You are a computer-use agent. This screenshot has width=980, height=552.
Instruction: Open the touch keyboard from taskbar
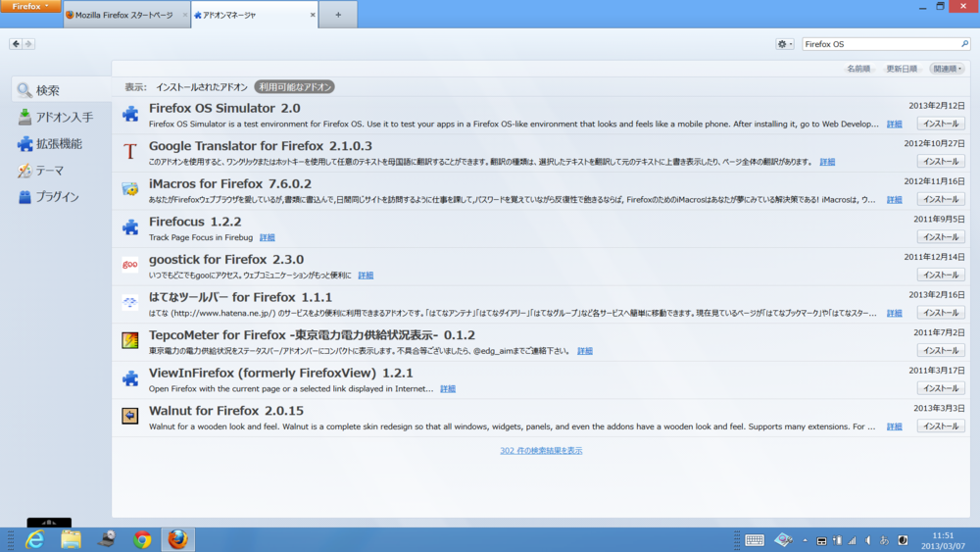pyautogui.click(x=755, y=540)
